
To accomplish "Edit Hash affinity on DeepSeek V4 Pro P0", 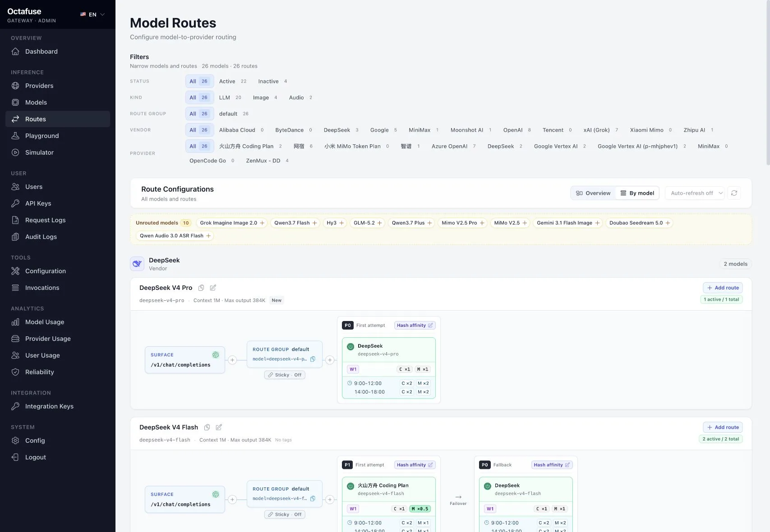I will coord(415,325).
